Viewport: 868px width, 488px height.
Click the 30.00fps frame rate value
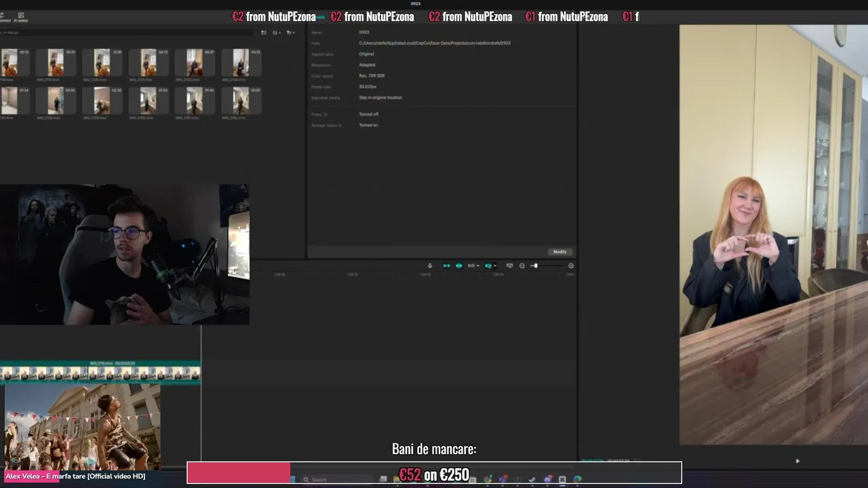368,86
